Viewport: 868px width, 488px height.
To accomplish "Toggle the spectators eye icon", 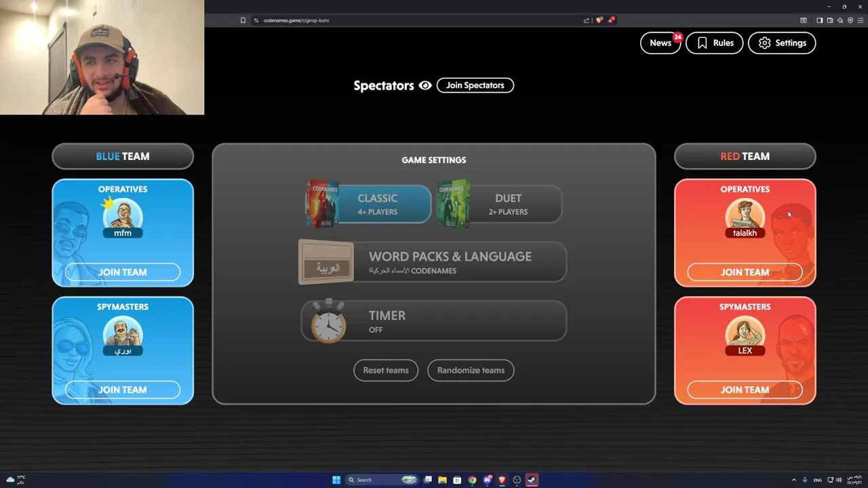I will tap(425, 85).
